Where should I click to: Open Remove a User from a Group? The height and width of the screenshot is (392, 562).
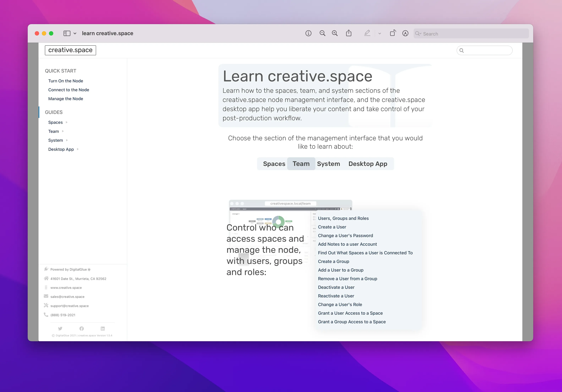coord(347,279)
